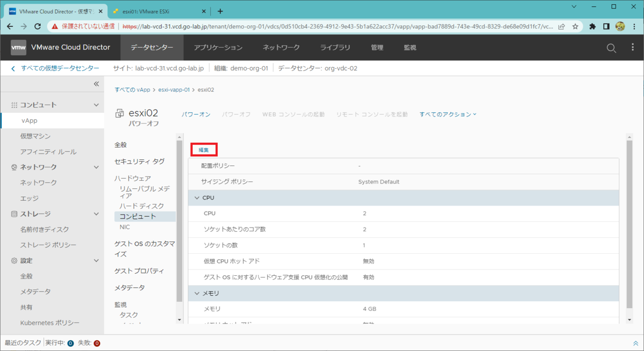Switch to the esxi01: VMware ESXi browser tab

[x=159, y=11]
